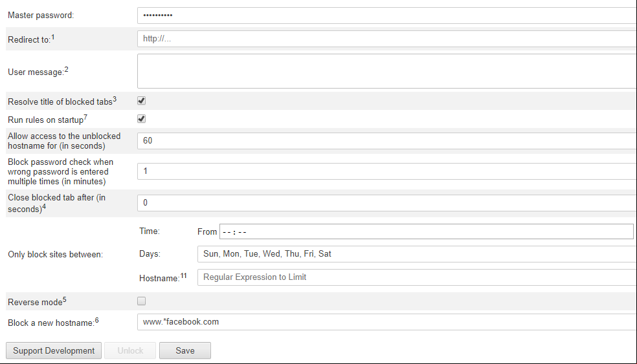Click footnote 7 beside Run rules on startup
The width and height of the screenshot is (637, 364).
pyautogui.click(x=85, y=118)
